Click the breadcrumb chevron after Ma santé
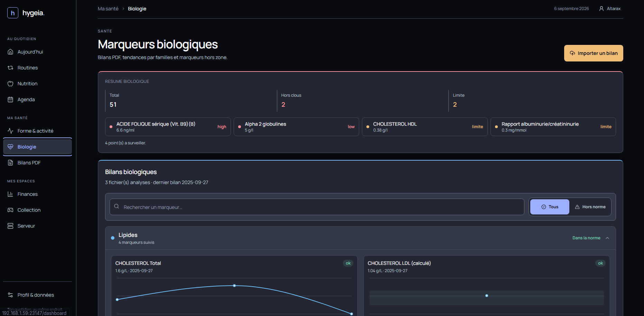The height and width of the screenshot is (316, 644). click(123, 9)
